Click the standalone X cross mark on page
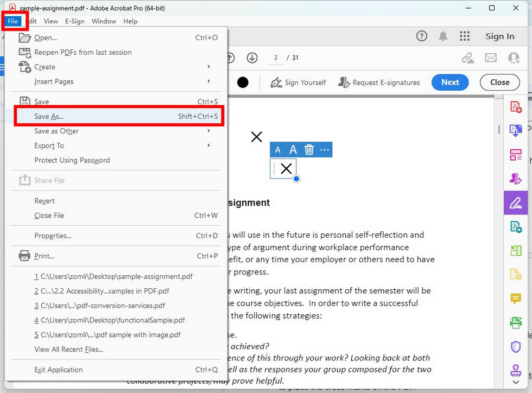Image resolution: width=532 pixels, height=393 pixels. (256, 137)
